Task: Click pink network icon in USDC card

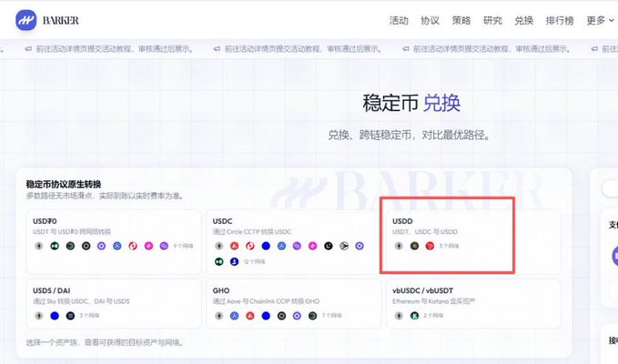Action: (312, 247)
